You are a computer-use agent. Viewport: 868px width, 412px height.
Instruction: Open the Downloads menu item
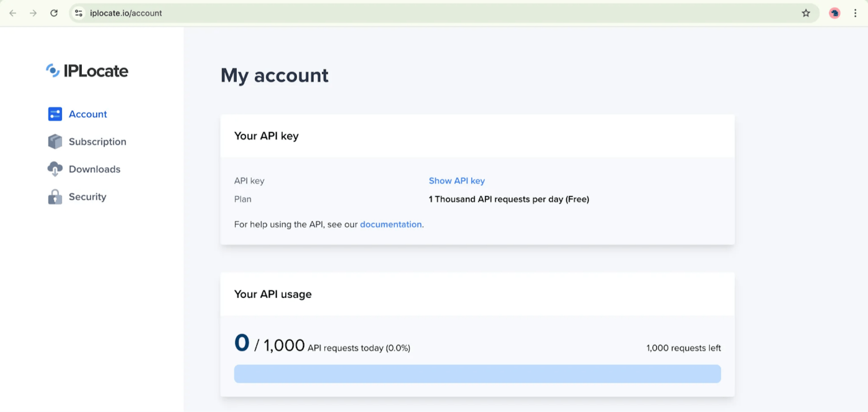point(94,169)
